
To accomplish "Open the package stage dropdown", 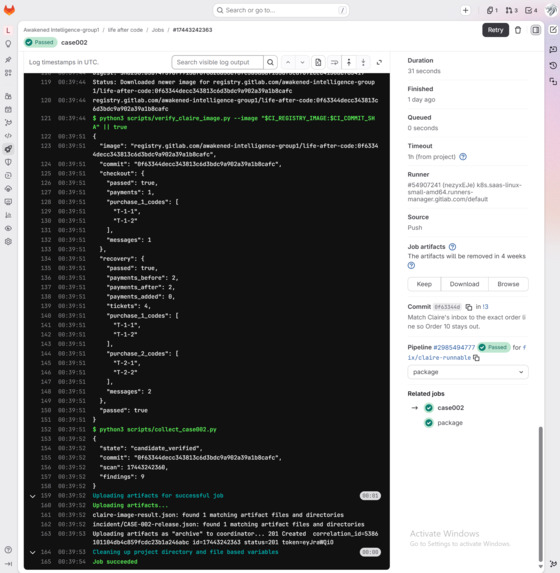I will pyautogui.click(x=468, y=372).
